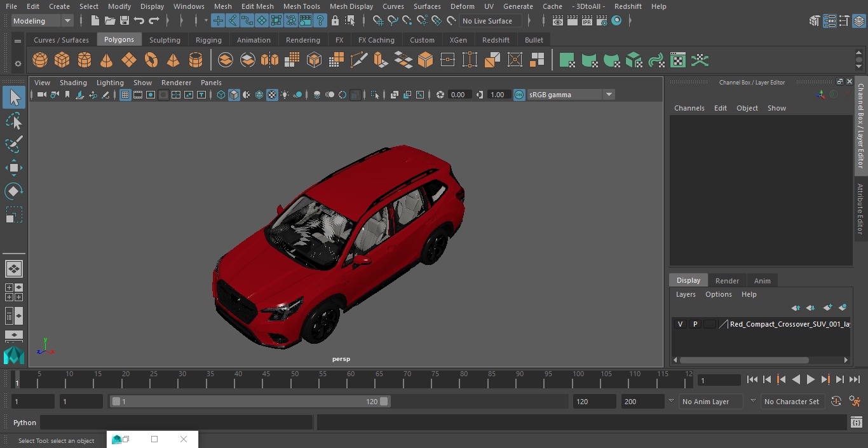Activate the Select tool arrow
Viewport: 868px width, 448px height.
(x=14, y=97)
